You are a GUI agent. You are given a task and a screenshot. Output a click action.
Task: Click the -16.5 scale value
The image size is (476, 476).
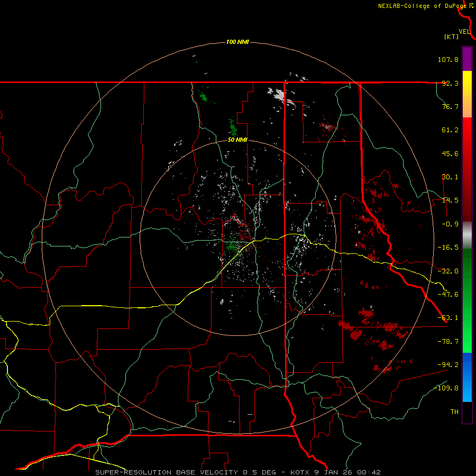[x=448, y=248]
